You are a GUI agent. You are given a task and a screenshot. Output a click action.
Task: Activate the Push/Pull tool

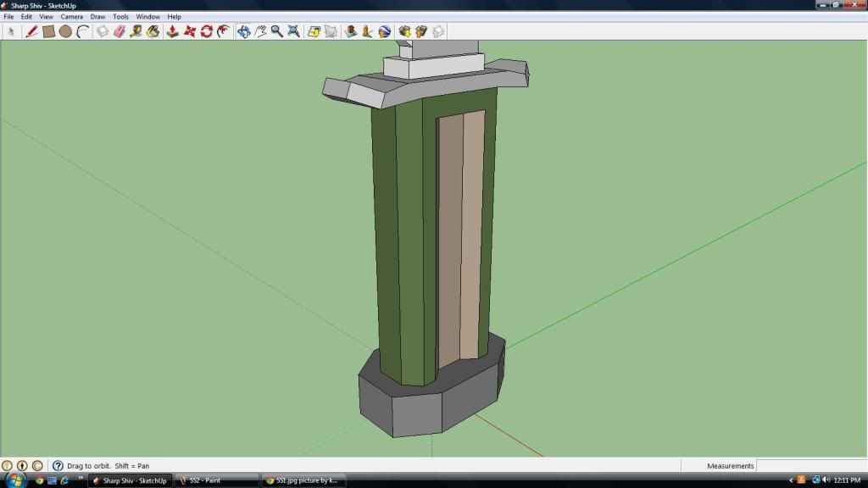pyautogui.click(x=172, y=31)
